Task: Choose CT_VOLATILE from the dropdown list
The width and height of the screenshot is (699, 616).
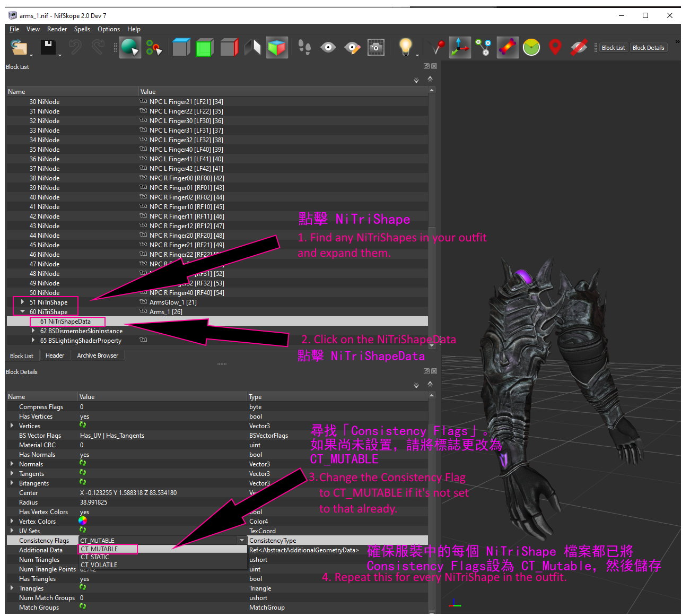Action: click(162, 565)
